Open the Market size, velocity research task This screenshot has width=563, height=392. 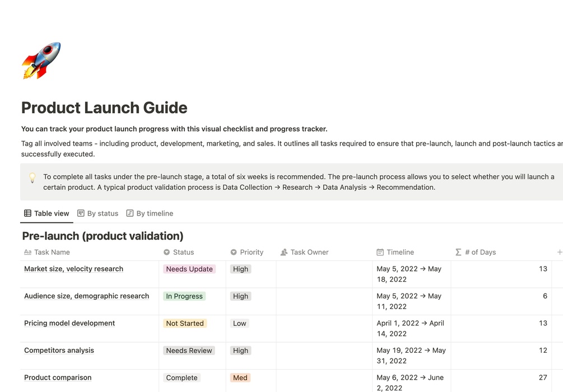point(73,269)
